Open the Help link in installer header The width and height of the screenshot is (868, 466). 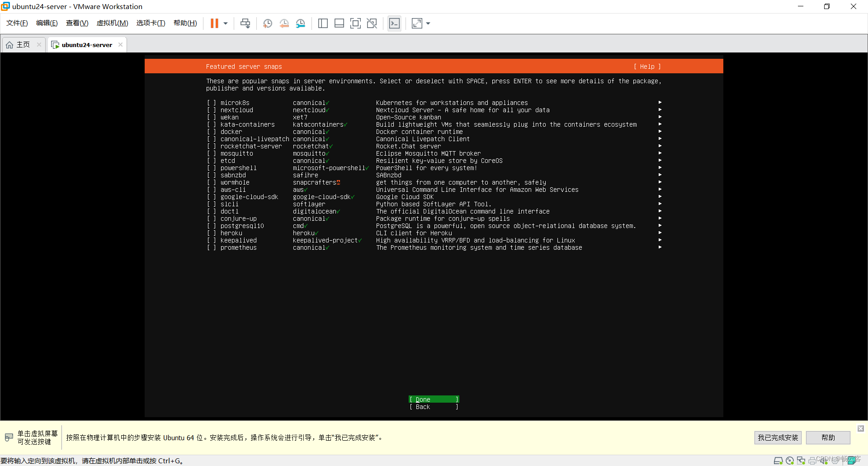[647, 67]
